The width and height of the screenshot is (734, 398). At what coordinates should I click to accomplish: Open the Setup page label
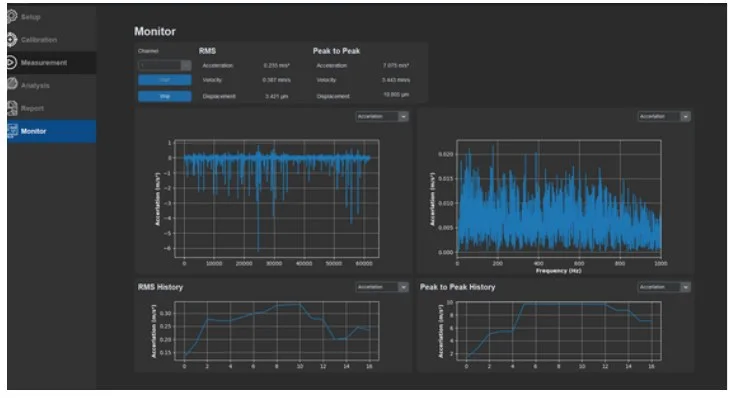pyautogui.click(x=30, y=17)
